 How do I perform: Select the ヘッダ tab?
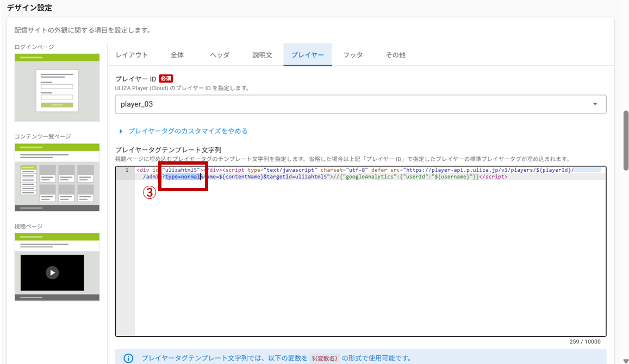[x=220, y=55]
